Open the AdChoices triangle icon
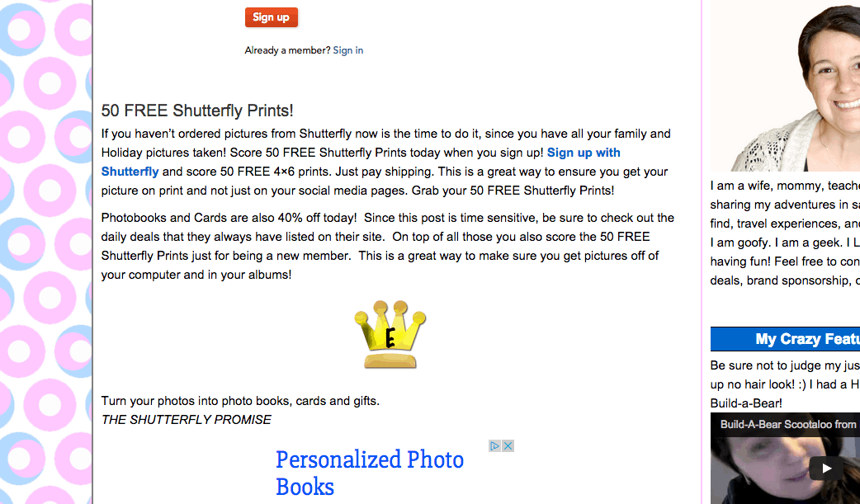This screenshot has width=860, height=504. point(494,446)
